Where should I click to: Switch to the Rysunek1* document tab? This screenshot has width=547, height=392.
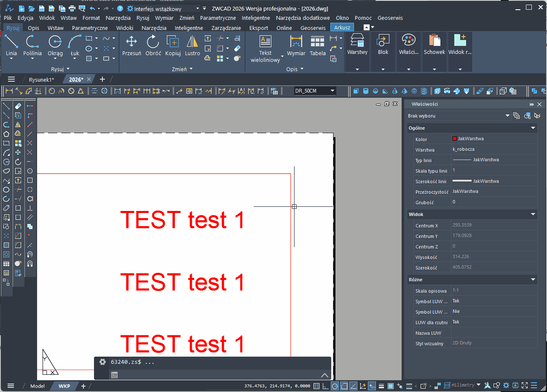[x=41, y=80]
